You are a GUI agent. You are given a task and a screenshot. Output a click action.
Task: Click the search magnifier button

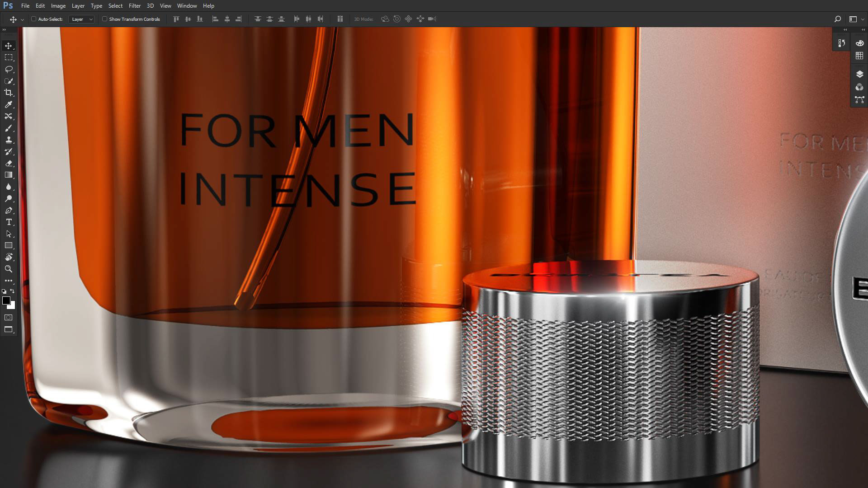(x=837, y=19)
